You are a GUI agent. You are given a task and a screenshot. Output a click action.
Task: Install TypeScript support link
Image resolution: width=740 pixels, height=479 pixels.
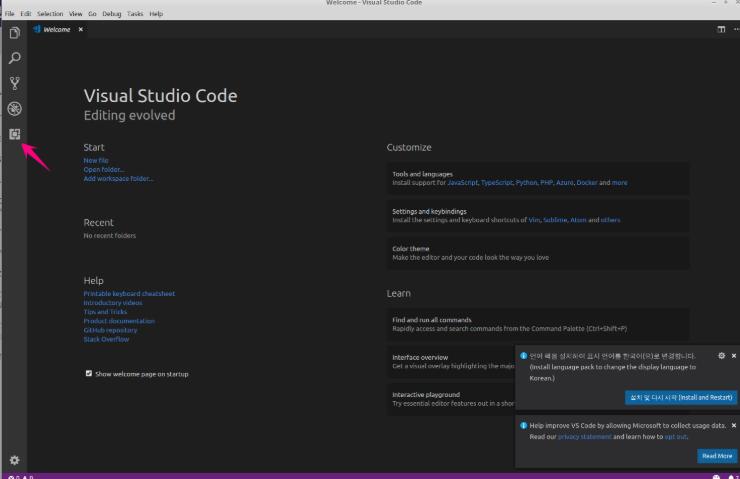[497, 183]
